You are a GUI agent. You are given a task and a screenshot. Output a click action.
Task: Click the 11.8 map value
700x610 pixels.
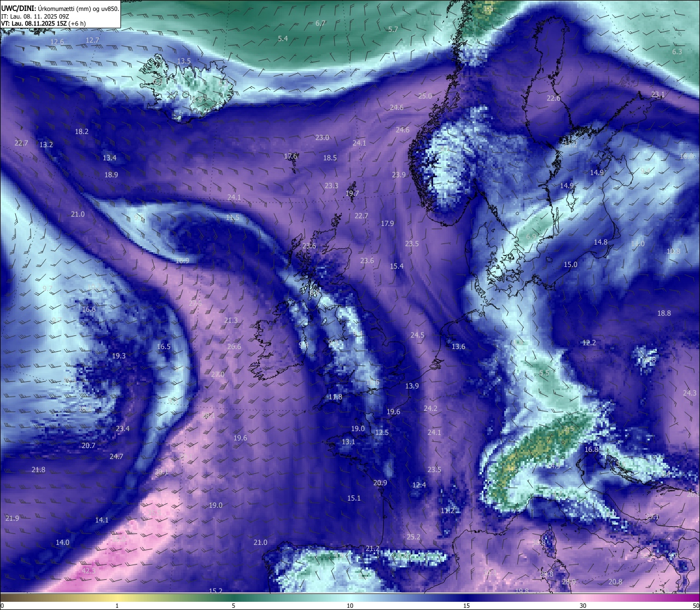335,397
